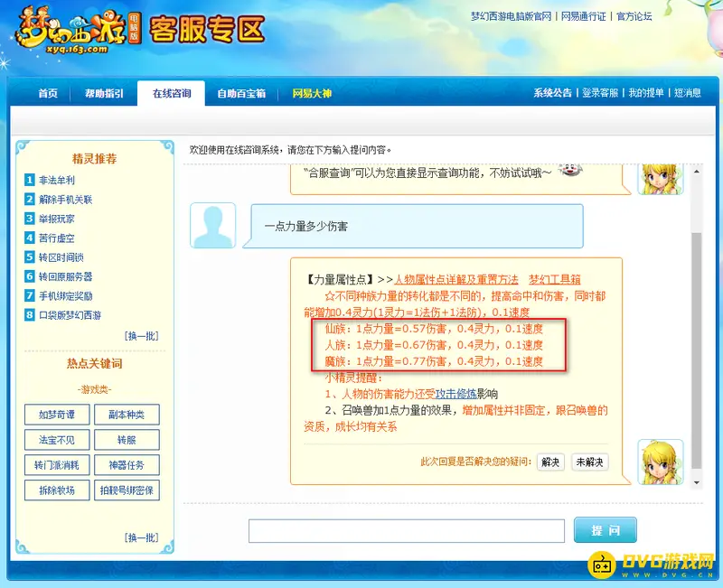
Task: Click the 热点关键词 heading
Action: click(x=95, y=364)
